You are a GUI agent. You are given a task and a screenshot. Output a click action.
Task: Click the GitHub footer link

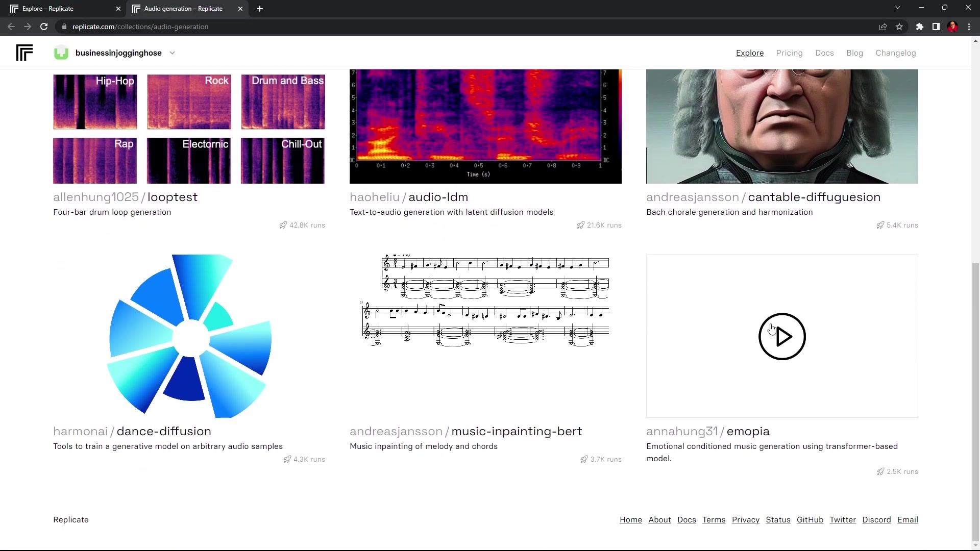coord(810,519)
